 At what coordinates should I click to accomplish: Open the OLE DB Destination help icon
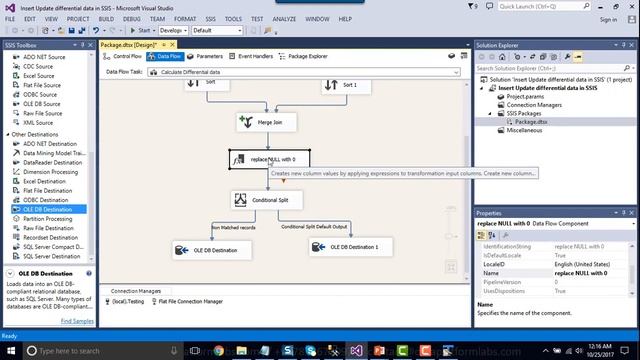pos(89,273)
